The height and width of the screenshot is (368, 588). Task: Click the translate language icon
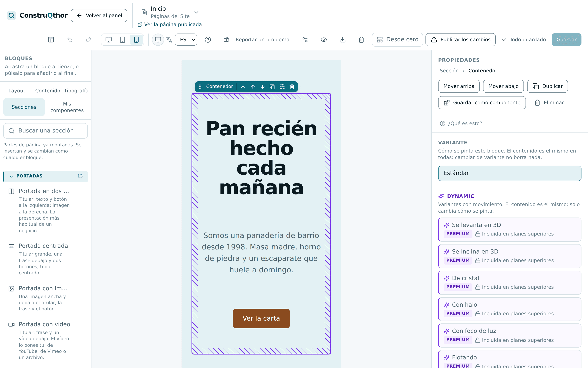pyautogui.click(x=169, y=40)
